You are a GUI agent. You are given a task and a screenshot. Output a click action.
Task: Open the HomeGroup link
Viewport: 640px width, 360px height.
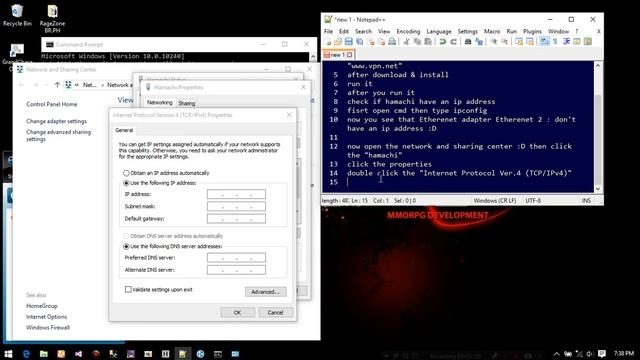point(42,306)
